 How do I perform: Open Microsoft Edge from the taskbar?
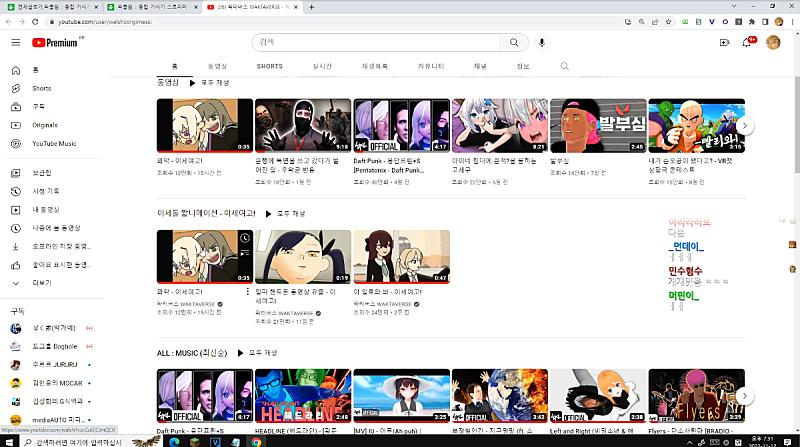pyautogui.click(x=174, y=442)
